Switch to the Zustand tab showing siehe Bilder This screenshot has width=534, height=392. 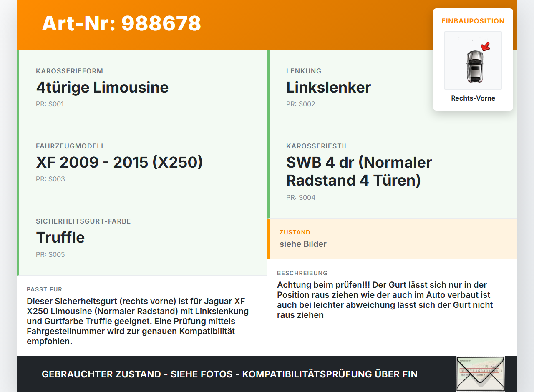(x=303, y=244)
